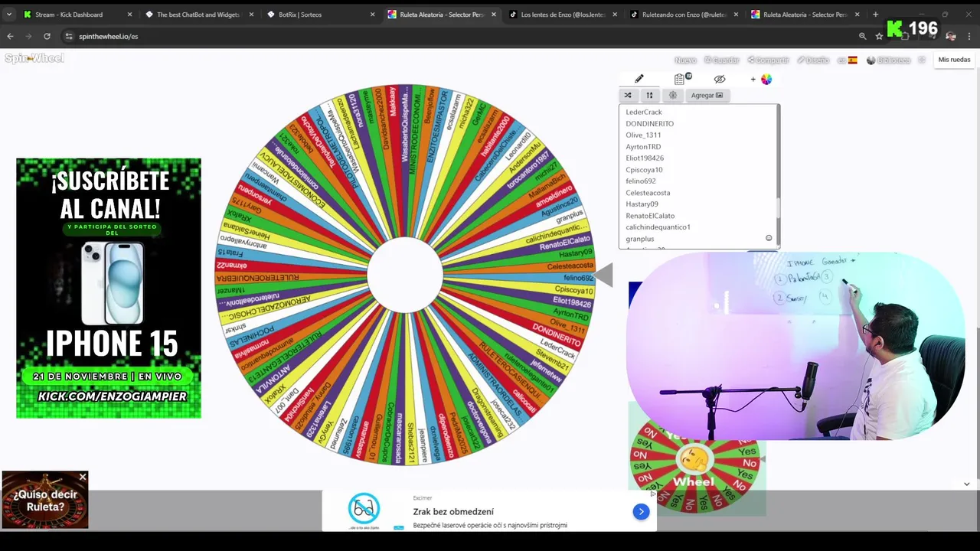The height and width of the screenshot is (551, 980).
Task: Open Diseño customization menu
Action: [x=813, y=60]
